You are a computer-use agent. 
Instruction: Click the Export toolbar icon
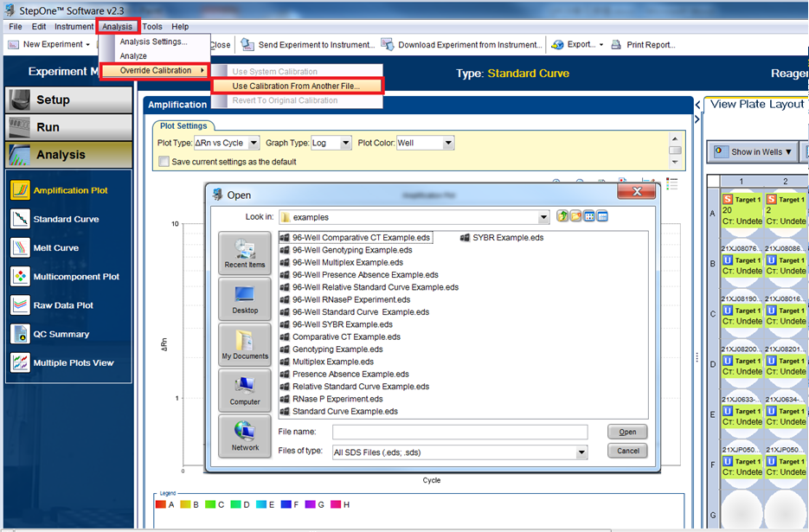tap(557, 45)
